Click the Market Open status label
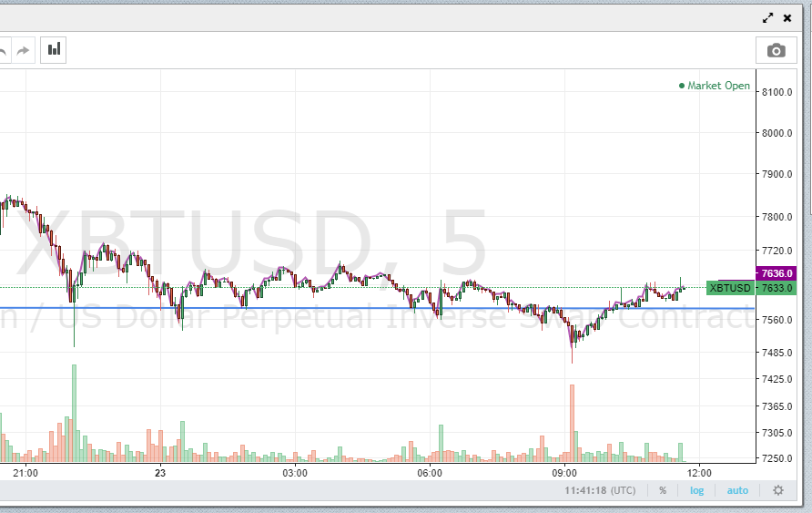Image resolution: width=812 pixels, height=513 pixels. tap(714, 86)
